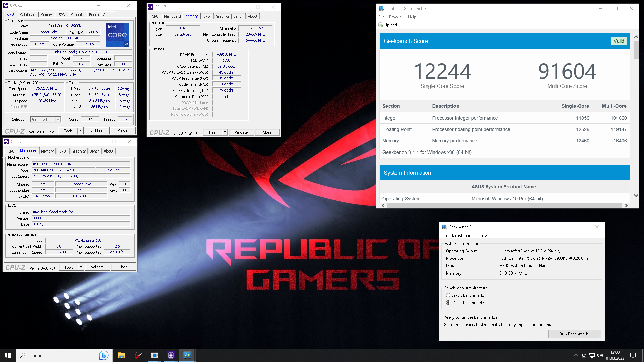
Task: Open Tools dropdown arrow in CPU window
Action: click(80, 131)
